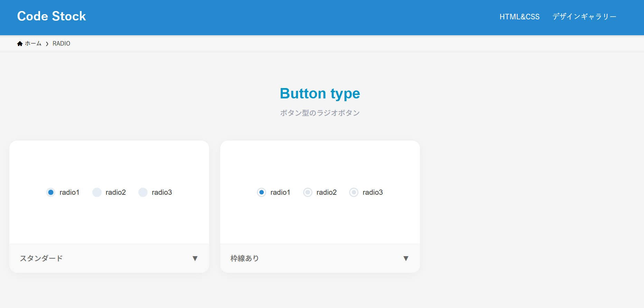Screen dimensions: 644x308
Task: Select radio1 in the 枠線あり card
Action: pyautogui.click(x=262, y=192)
